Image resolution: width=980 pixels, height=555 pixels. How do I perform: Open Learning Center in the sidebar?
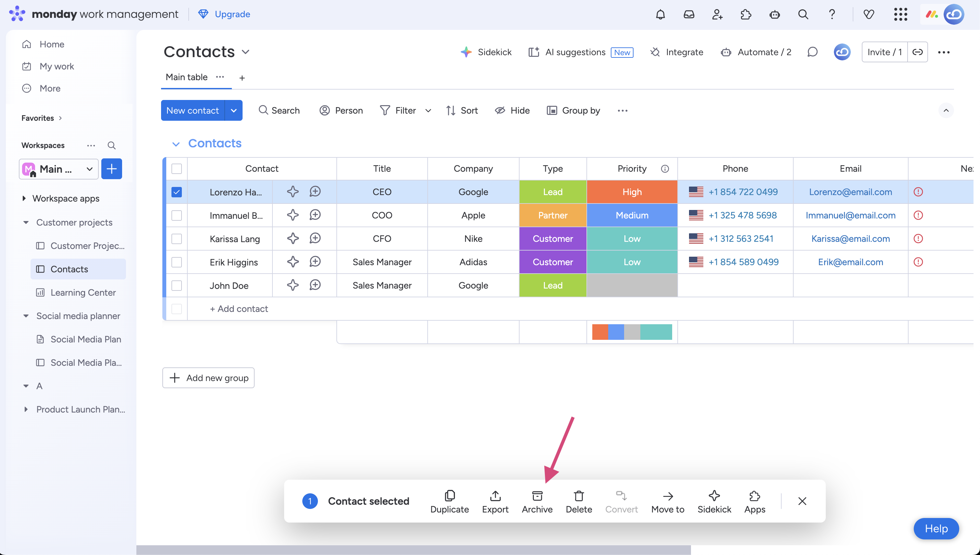pos(83,292)
